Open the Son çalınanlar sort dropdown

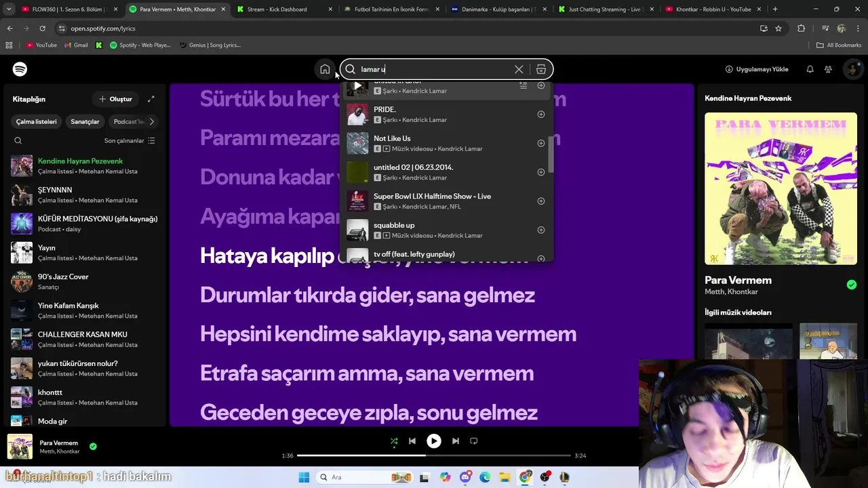point(130,140)
